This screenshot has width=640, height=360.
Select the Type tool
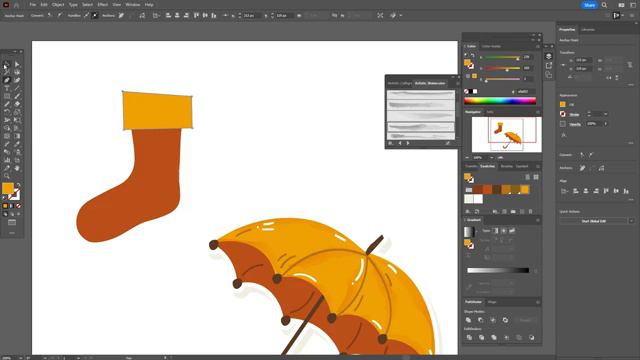[7, 88]
